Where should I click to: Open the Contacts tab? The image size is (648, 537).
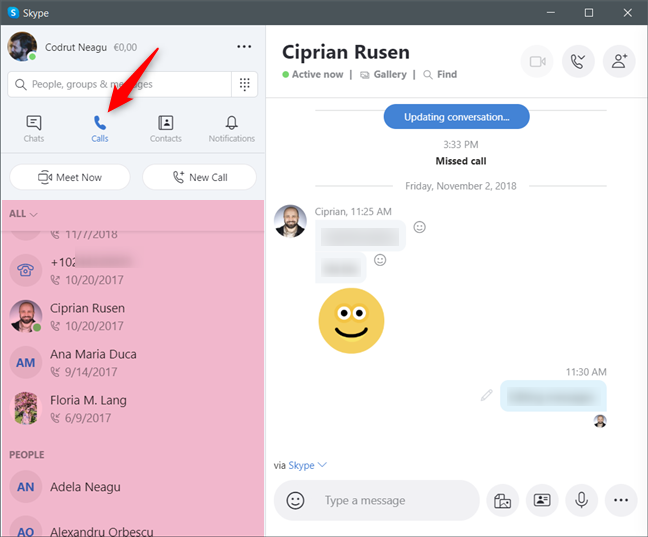(x=165, y=129)
